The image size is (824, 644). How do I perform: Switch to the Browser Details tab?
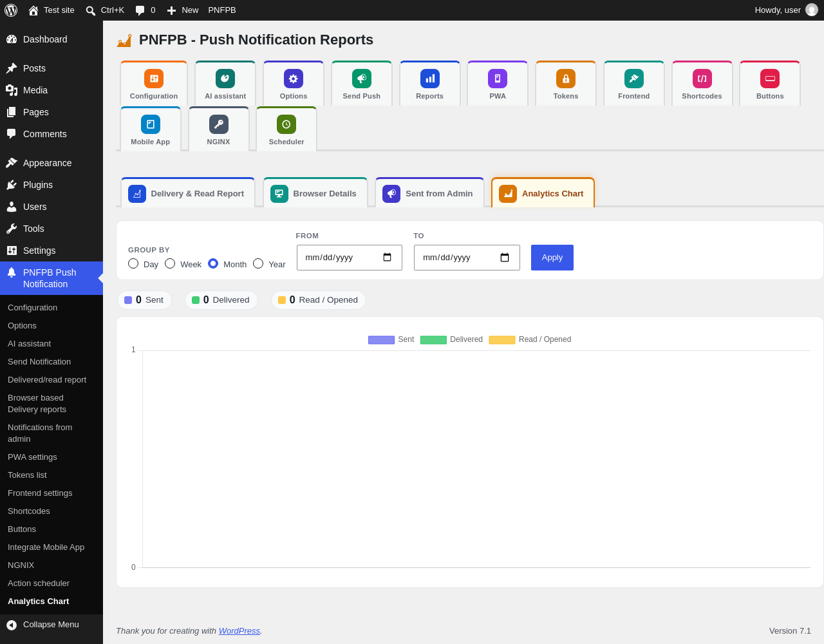[x=315, y=193]
